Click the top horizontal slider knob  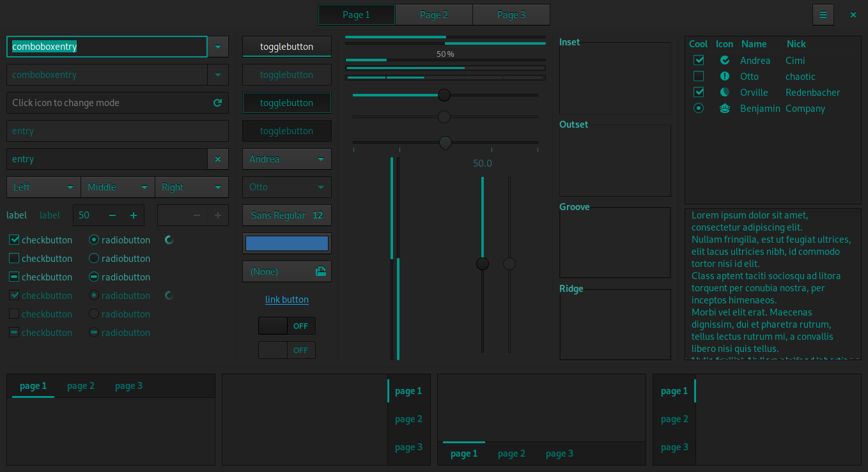[444, 95]
